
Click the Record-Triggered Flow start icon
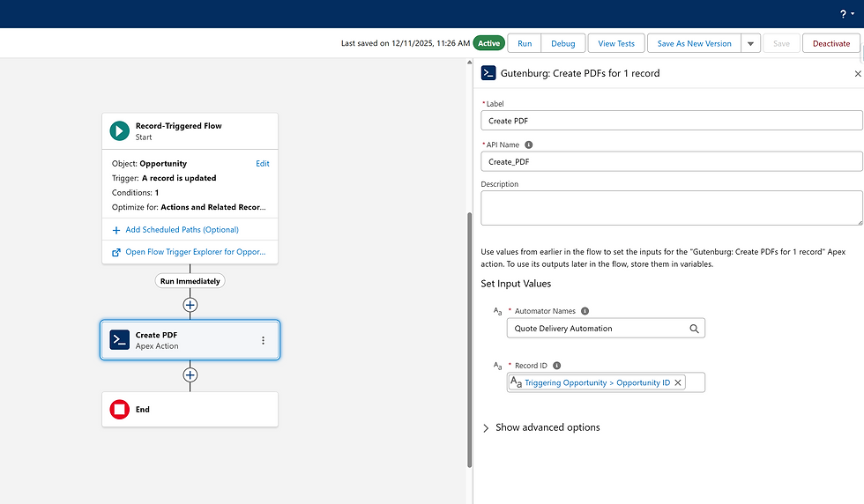pyautogui.click(x=119, y=130)
